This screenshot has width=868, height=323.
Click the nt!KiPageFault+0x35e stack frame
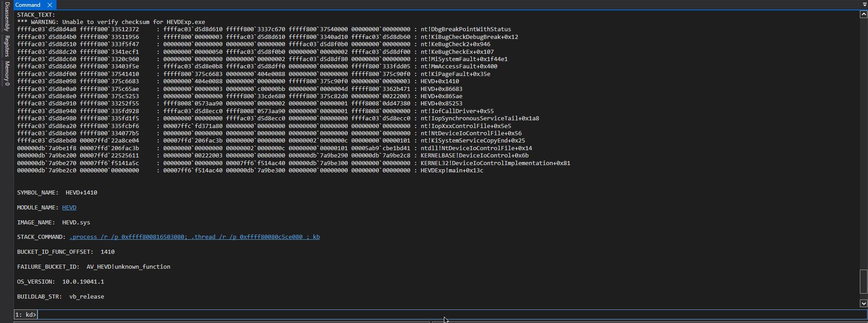coord(455,74)
